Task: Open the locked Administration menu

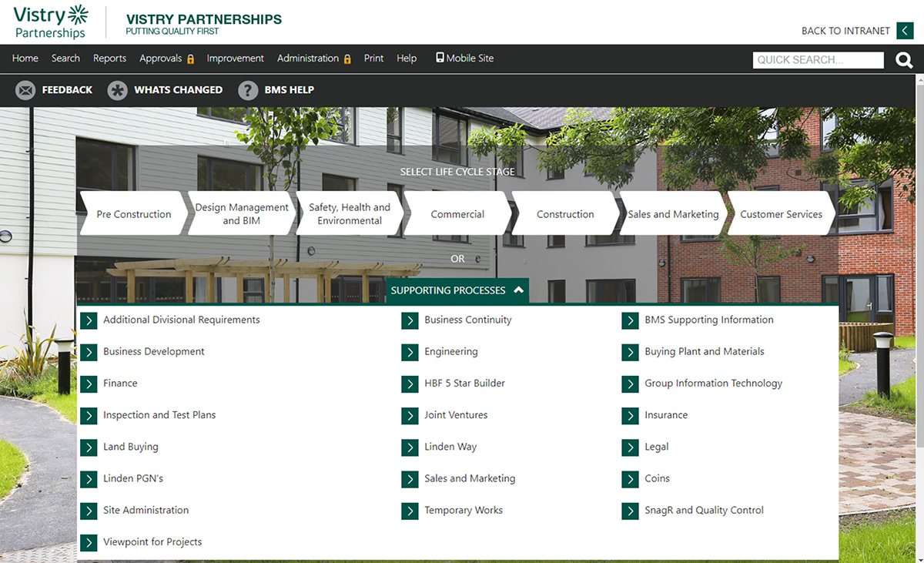Action: coord(314,59)
